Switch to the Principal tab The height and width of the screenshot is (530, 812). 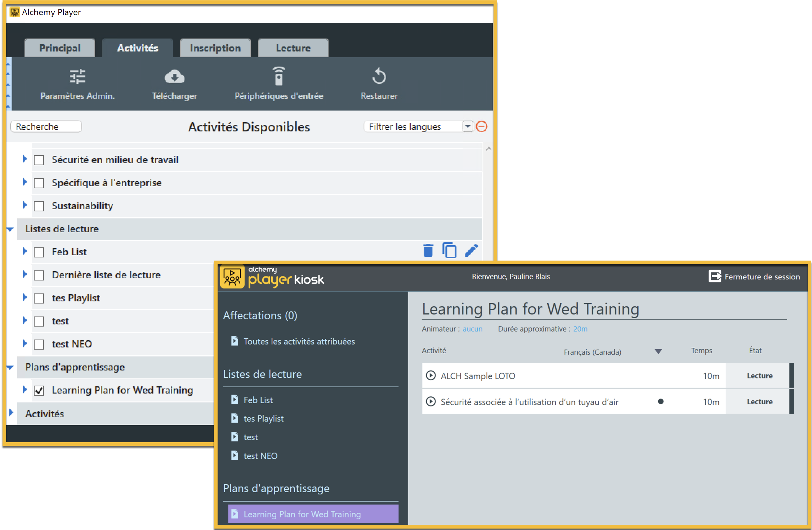click(60, 48)
